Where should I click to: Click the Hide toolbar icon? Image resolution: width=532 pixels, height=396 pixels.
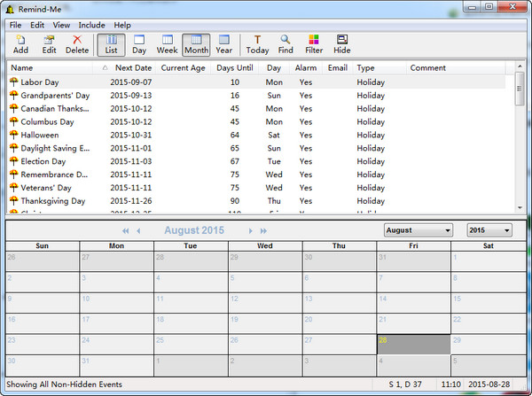pos(342,44)
